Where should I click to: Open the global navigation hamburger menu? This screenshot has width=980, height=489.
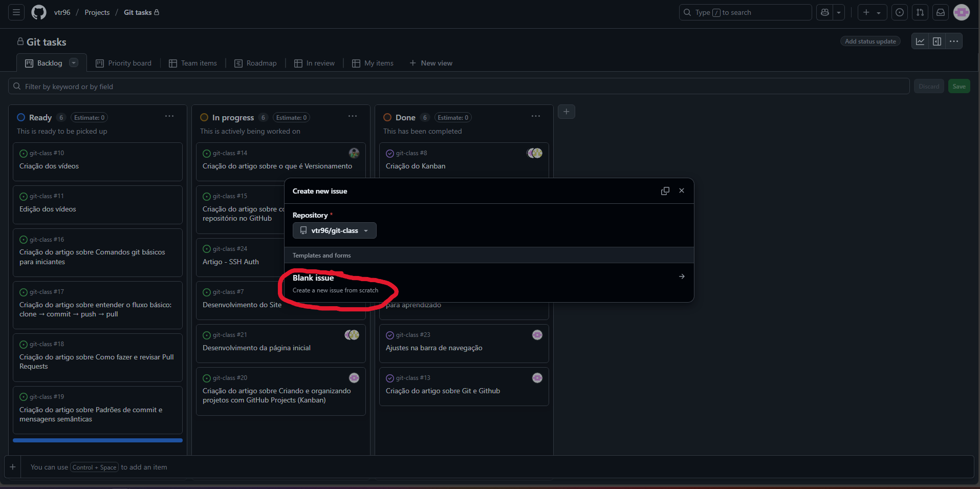tap(16, 12)
